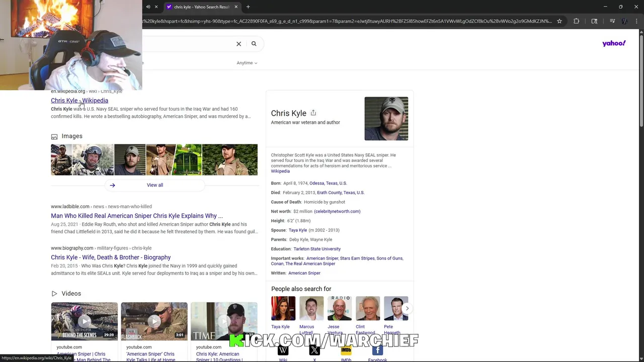Open the Yahoo logo home link
Viewport: 644px width, 362px height.
614,43
